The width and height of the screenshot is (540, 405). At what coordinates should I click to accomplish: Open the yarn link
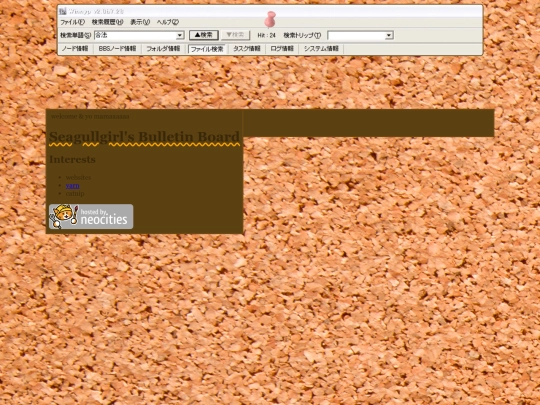tap(72, 186)
